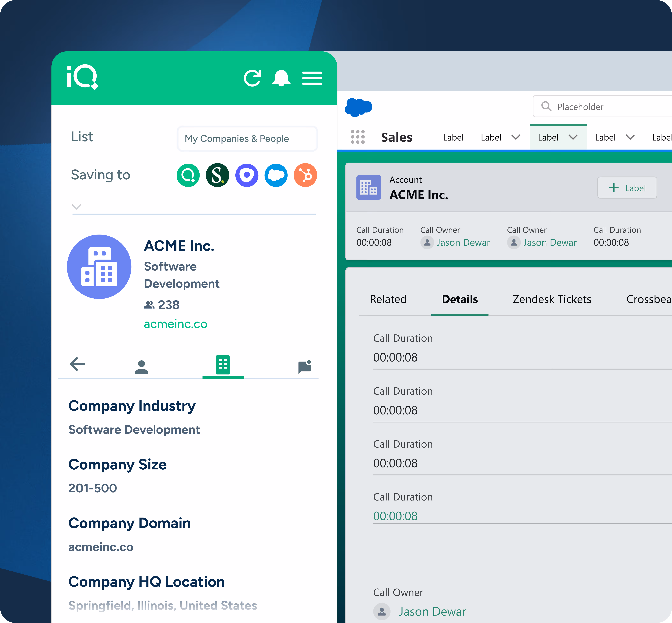672x623 pixels.
Task: Open the hamburger menu in iQ panel
Action: click(312, 78)
